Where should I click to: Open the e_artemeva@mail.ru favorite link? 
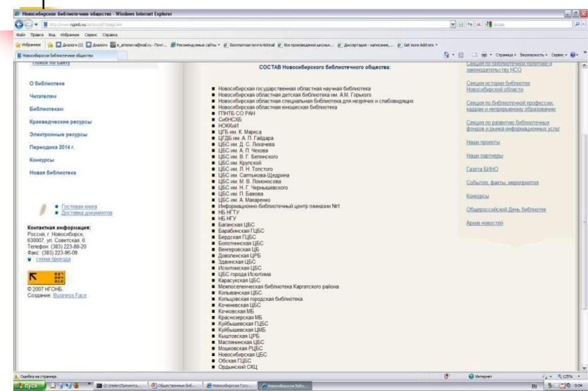pos(138,44)
